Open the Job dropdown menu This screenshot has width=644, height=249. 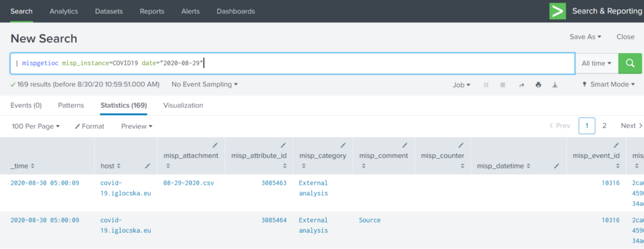[x=461, y=85]
